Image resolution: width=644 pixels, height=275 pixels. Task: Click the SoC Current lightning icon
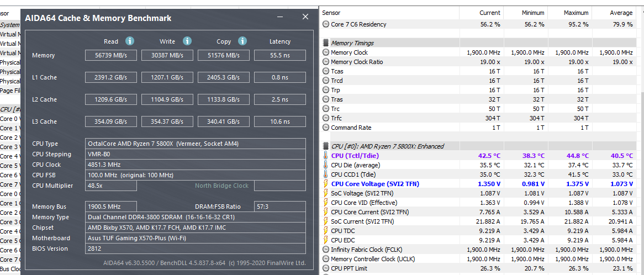pyautogui.click(x=326, y=221)
